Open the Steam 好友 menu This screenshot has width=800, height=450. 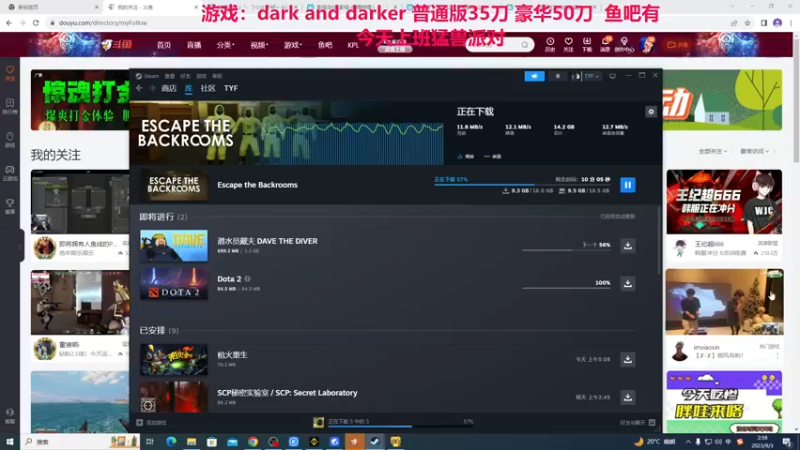(x=185, y=76)
